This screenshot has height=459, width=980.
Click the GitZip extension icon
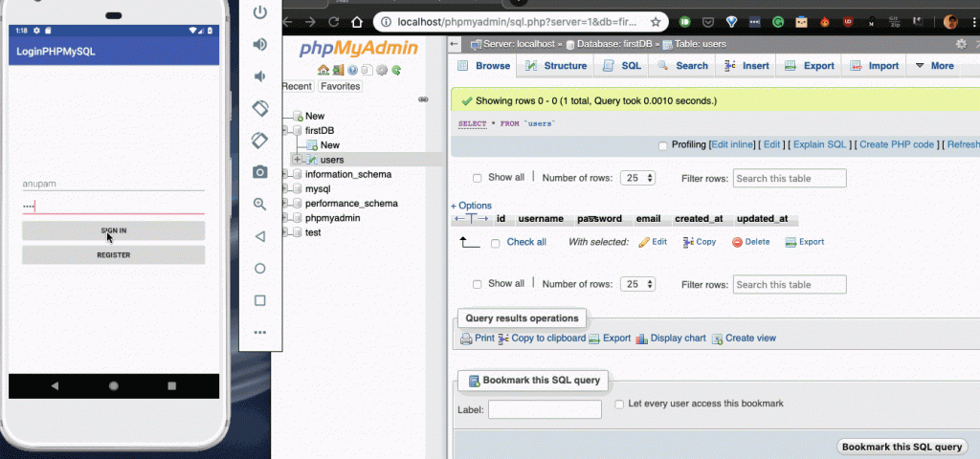tap(894, 22)
